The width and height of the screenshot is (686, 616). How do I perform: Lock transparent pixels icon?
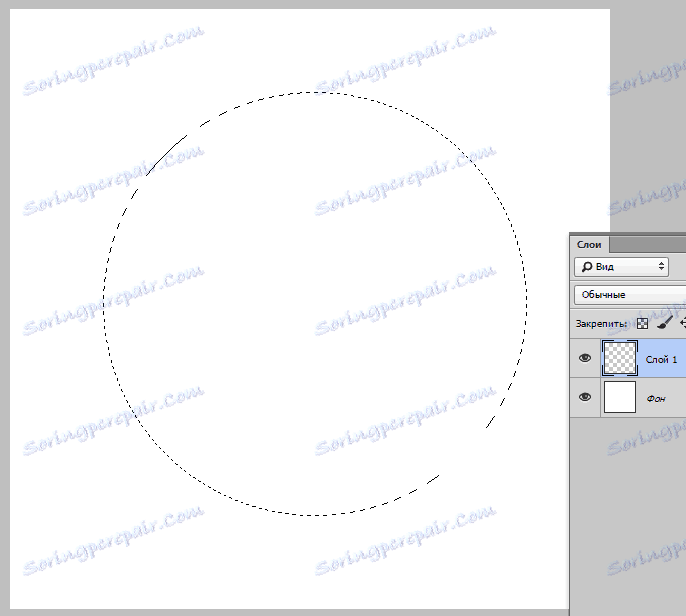coord(642,324)
